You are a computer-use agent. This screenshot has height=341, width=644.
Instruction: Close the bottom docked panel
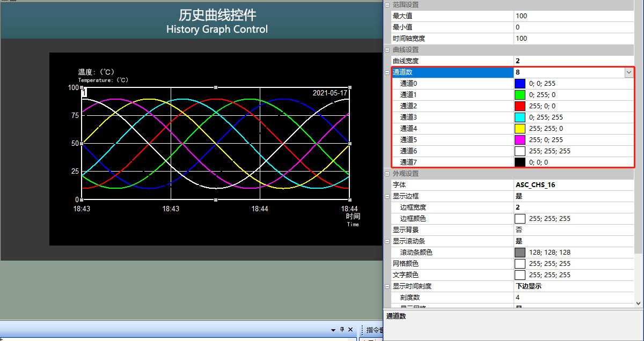350,330
